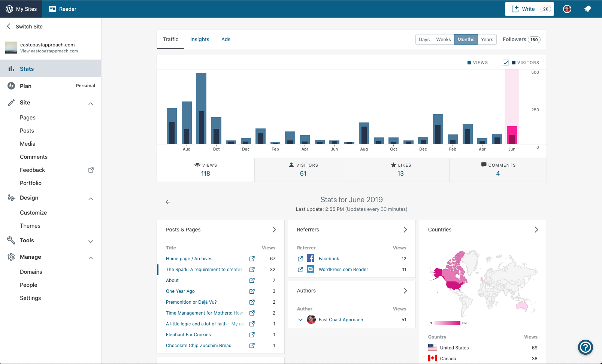This screenshot has height=364, width=602.
Task: Switch to the Insights tab
Action: point(200,39)
